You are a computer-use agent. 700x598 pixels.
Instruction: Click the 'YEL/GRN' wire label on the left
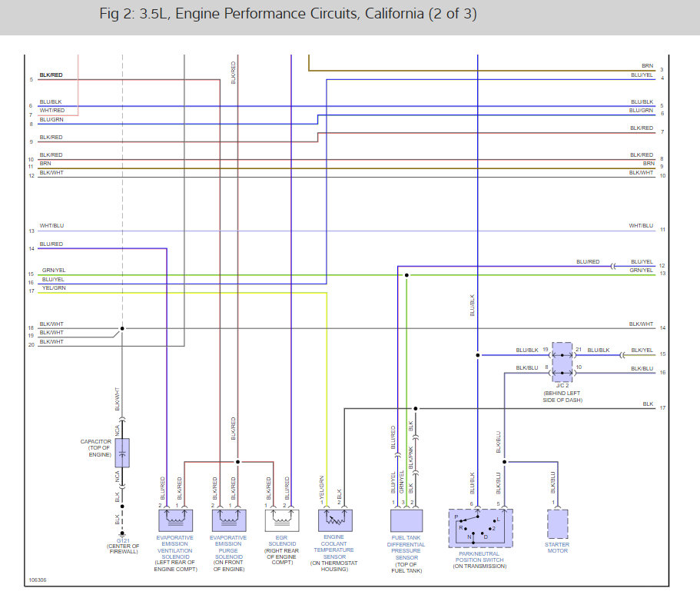(54, 288)
